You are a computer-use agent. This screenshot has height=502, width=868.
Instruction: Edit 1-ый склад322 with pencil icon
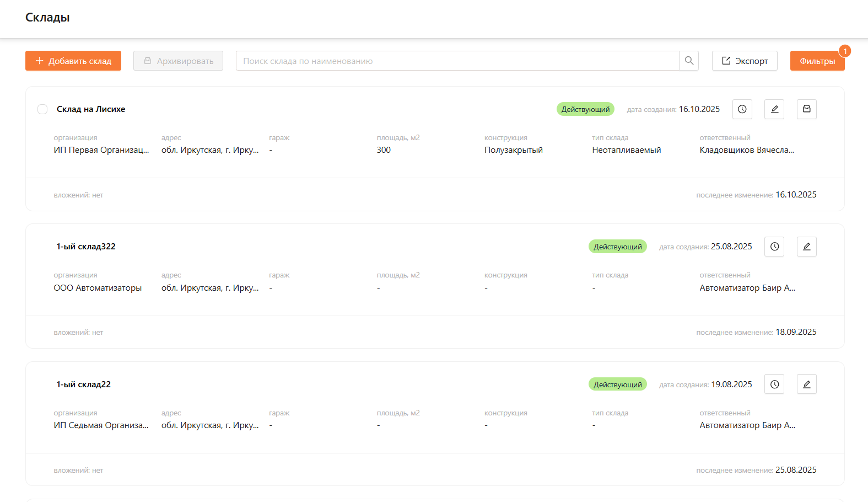(807, 247)
